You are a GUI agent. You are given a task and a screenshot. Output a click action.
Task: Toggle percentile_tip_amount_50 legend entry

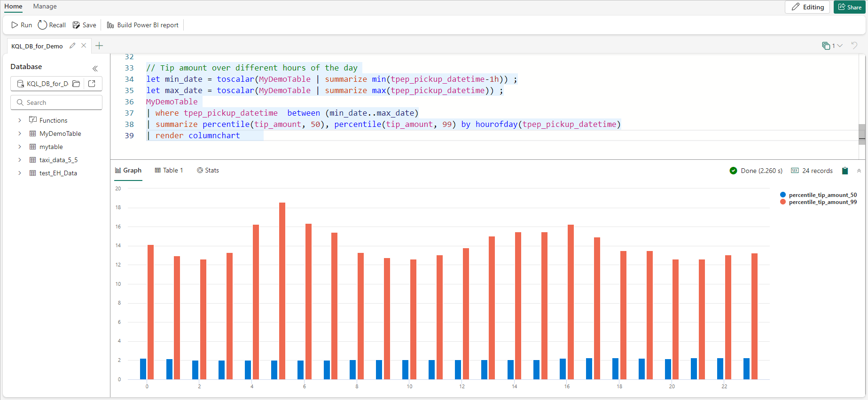[x=818, y=195]
